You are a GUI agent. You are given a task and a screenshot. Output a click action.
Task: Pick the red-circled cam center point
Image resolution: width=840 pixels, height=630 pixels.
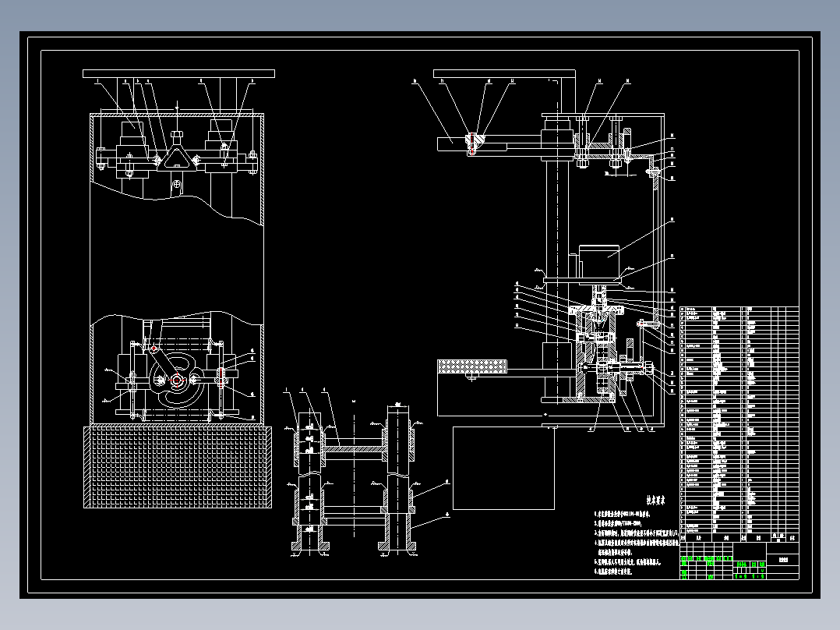pyautogui.click(x=178, y=380)
